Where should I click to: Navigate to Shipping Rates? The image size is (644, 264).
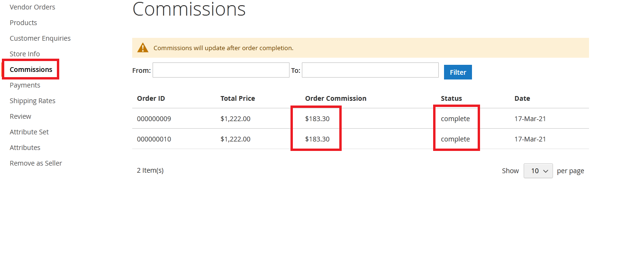pos(32,101)
